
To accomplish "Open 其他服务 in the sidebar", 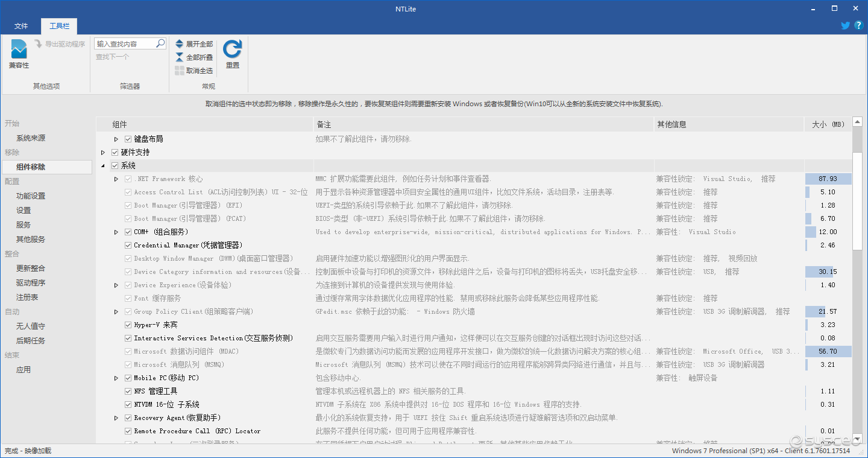I will pyautogui.click(x=31, y=240).
